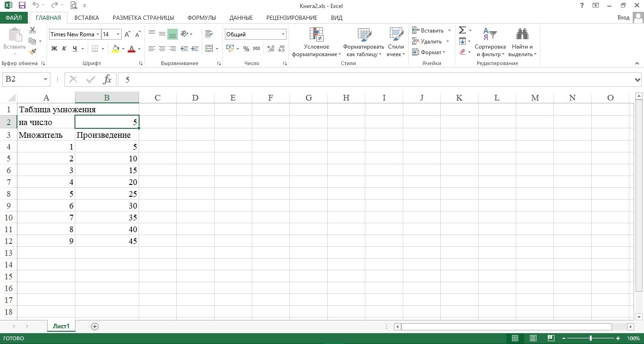Viewport: 644px width, 344px height.
Task: Expand the Times New Roman font dropdown
Action: click(x=98, y=34)
